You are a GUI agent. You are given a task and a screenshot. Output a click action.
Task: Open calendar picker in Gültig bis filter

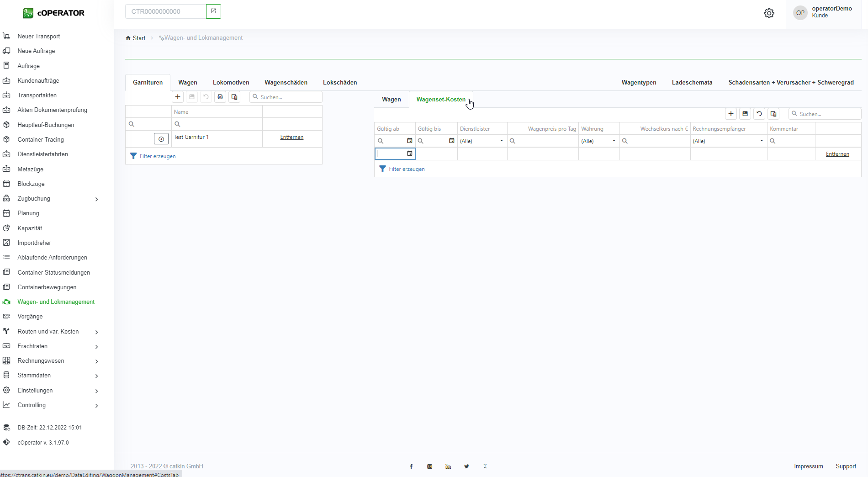point(451,141)
